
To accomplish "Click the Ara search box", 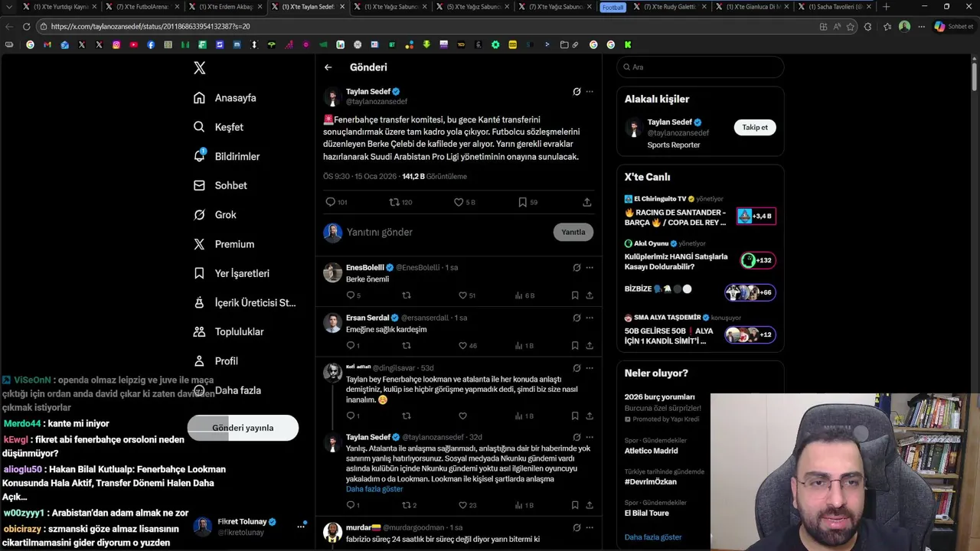I will click(701, 67).
